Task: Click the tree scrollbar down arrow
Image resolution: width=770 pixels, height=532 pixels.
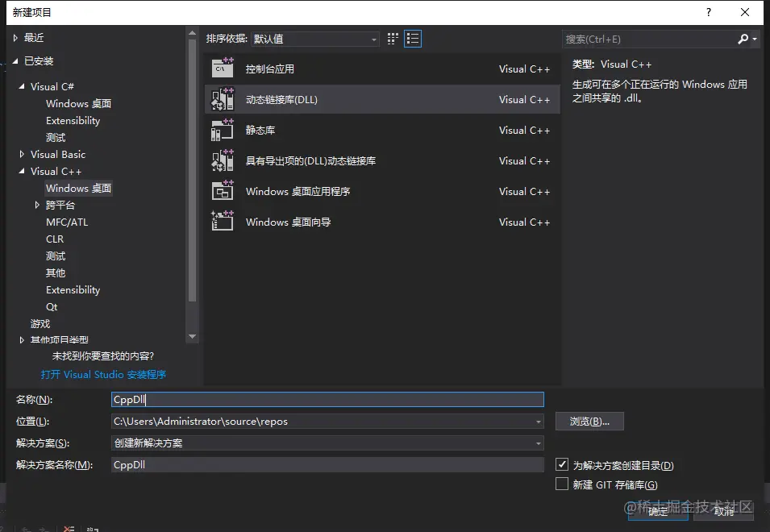Action: click(192, 337)
